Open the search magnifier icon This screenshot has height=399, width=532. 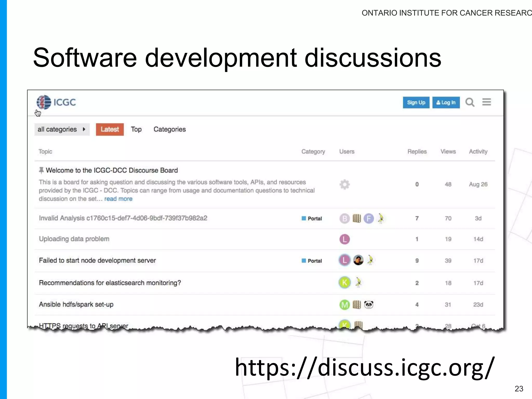(470, 102)
